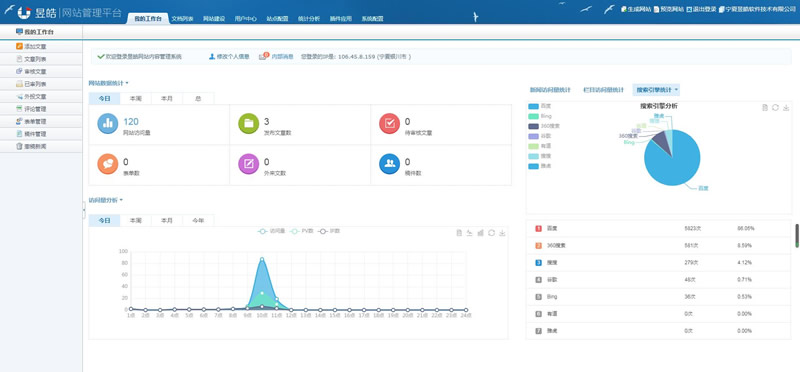Refresh the search engine pie chart

776,108
